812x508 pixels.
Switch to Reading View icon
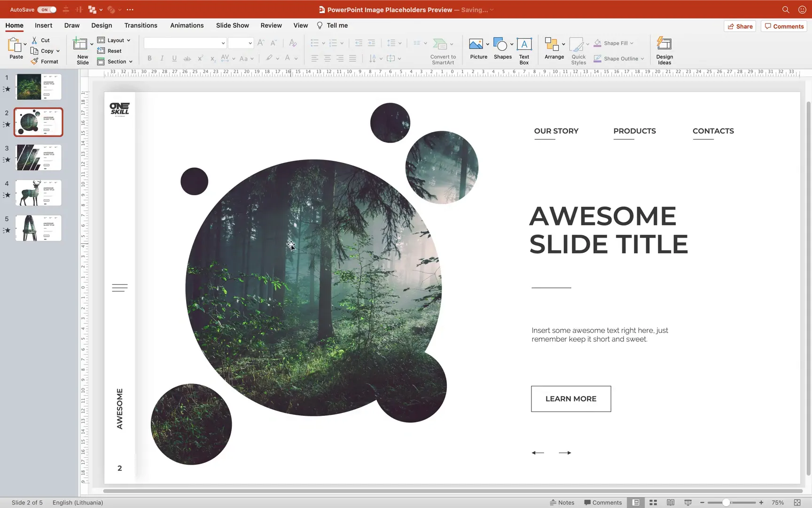coord(671,502)
